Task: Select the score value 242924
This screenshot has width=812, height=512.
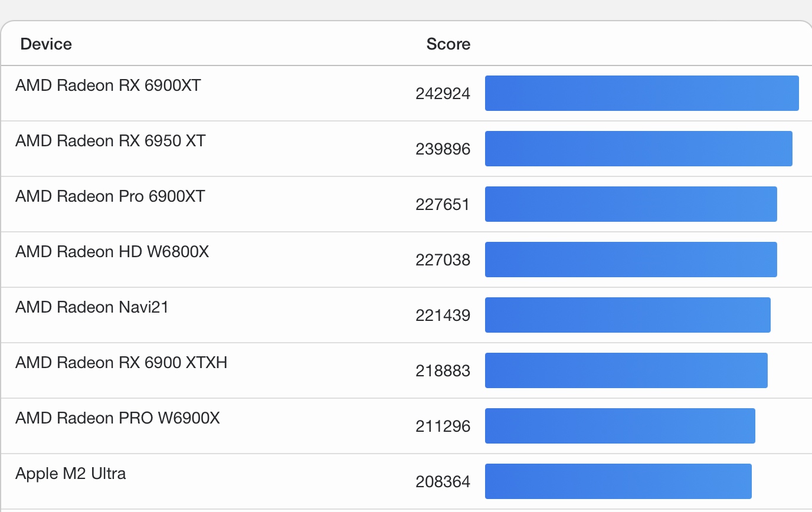Action: coord(443,94)
